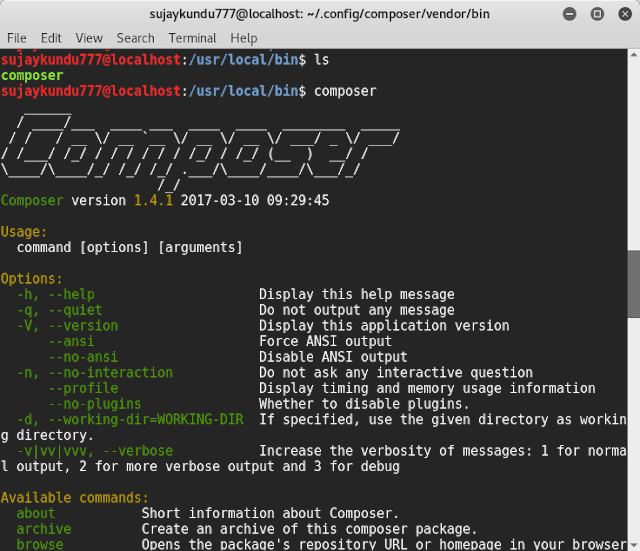Click the window title text
This screenshot has height=551, width=640.
pos(320,14)
